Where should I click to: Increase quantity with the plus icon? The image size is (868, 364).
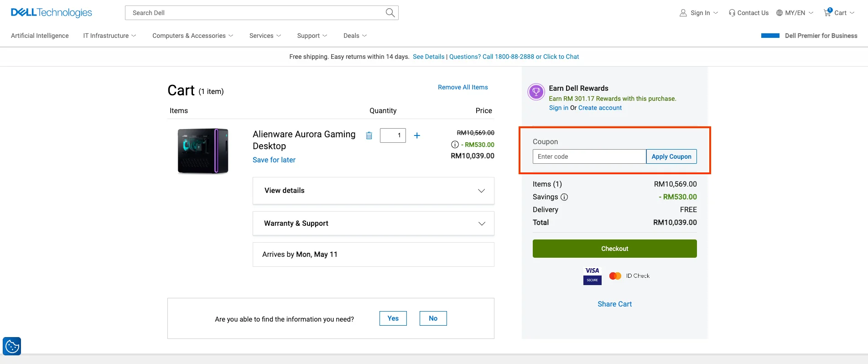pos(417,135)
